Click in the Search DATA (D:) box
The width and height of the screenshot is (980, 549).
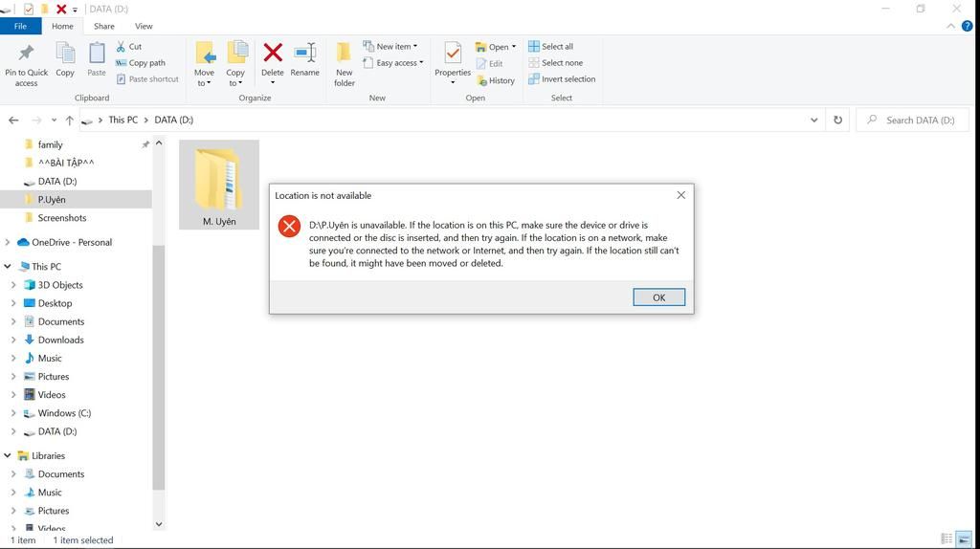pos(913,120)
